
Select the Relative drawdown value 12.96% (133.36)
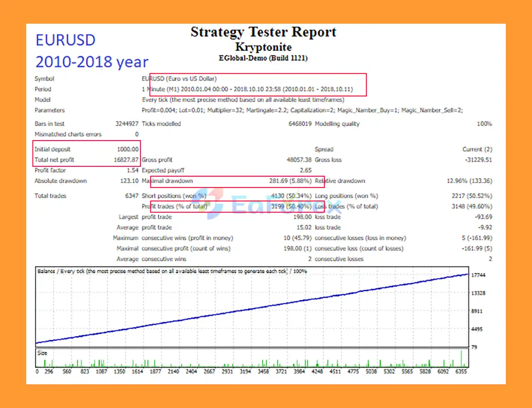(469, 181)
